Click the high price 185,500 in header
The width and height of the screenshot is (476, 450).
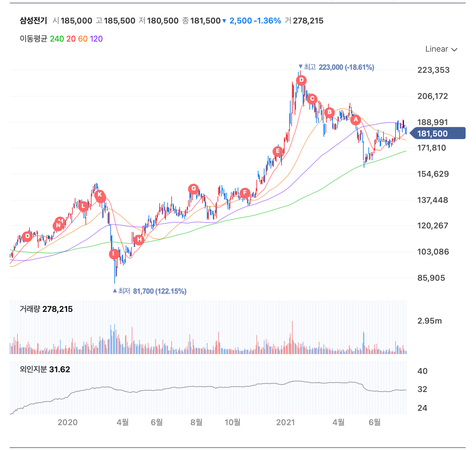pyautogui.click(x=120, y=21)
